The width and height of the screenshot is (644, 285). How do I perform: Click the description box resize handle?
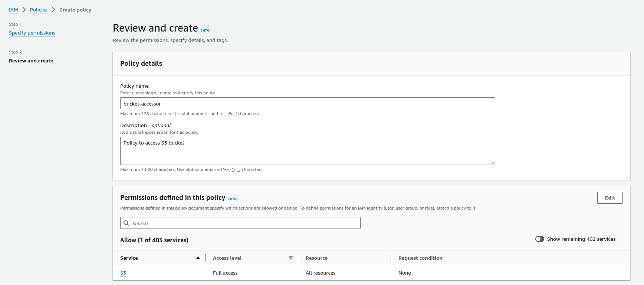coord(493,163)
